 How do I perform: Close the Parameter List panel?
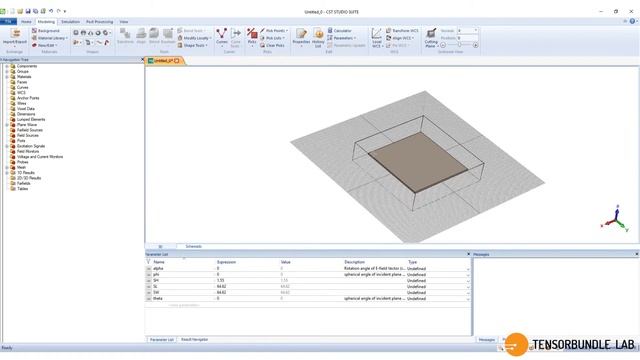pos(469,254)
